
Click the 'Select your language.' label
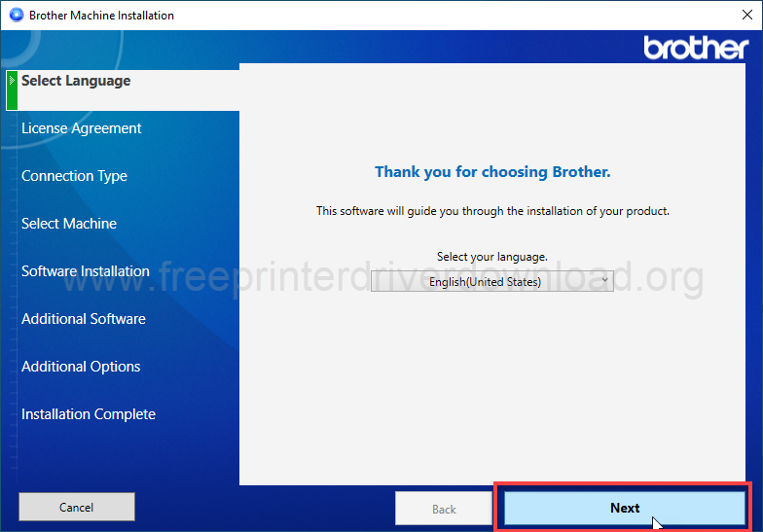pyautogui.click(x=492, y=257)
